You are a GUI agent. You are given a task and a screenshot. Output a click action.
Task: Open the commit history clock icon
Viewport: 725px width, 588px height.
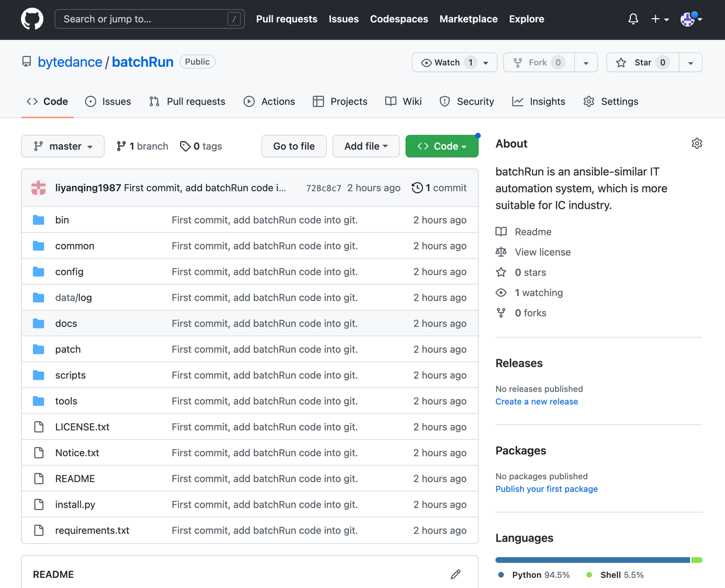coord(417,188)
